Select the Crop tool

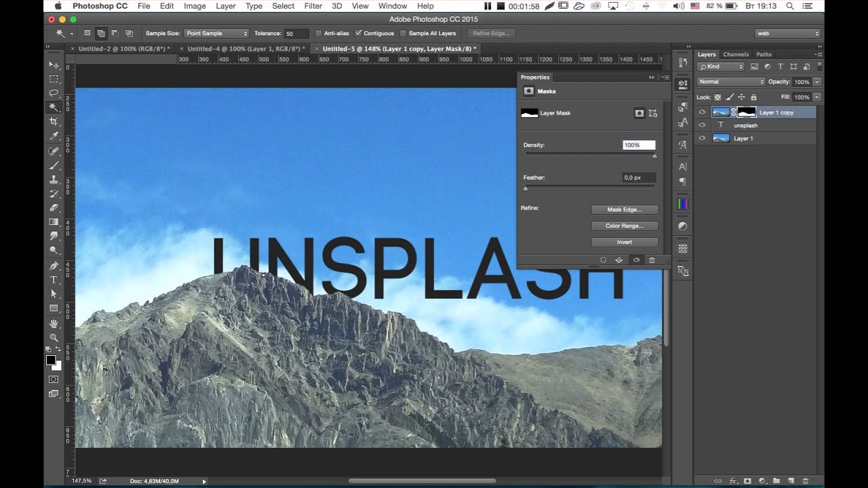pyautogui.click(x=54, y=121)
